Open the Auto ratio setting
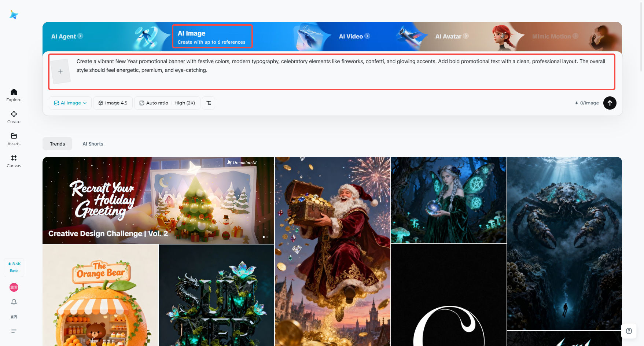Screen dimensions: 644x346 pyautogui.click(x=154, y=103)
